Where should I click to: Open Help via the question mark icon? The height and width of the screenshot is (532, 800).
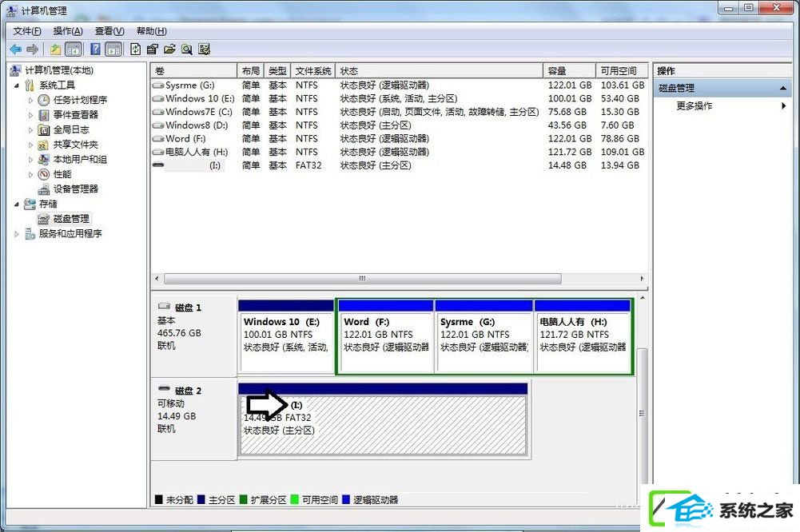coord(95,49)
